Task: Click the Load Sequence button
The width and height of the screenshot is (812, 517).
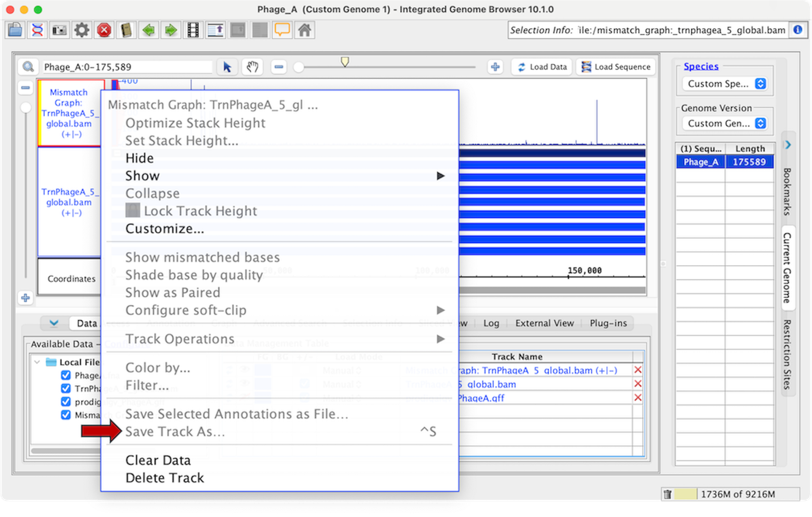Action: point(616,67)
